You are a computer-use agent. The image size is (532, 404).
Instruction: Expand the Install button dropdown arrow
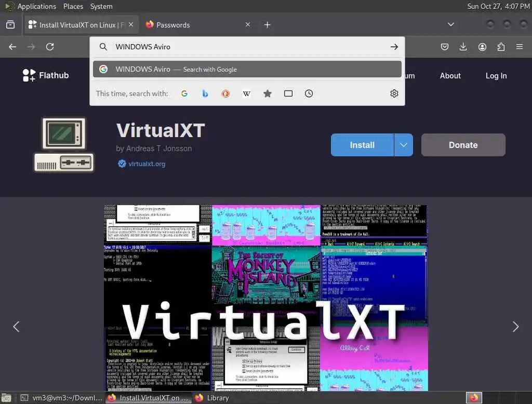click(403, 145)
